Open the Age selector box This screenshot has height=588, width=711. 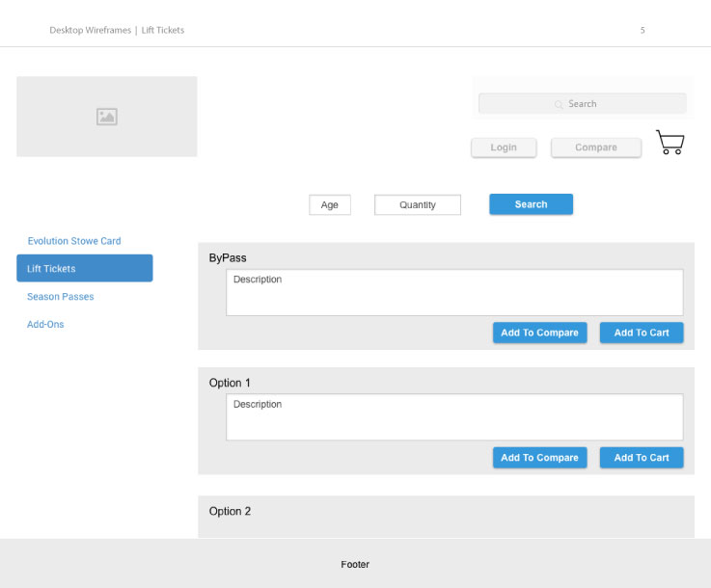pos(330,205)
